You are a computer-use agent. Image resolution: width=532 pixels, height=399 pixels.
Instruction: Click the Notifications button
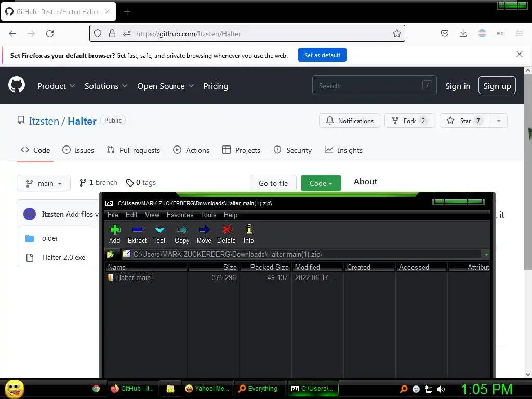(x=350, y=121)
